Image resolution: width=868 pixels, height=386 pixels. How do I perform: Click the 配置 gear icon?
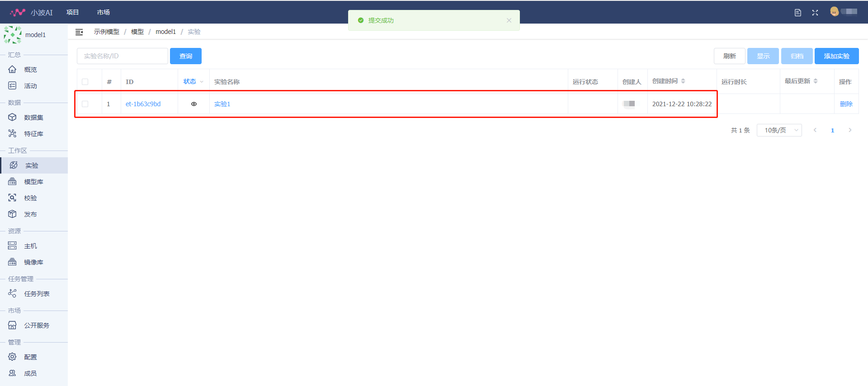12,357
